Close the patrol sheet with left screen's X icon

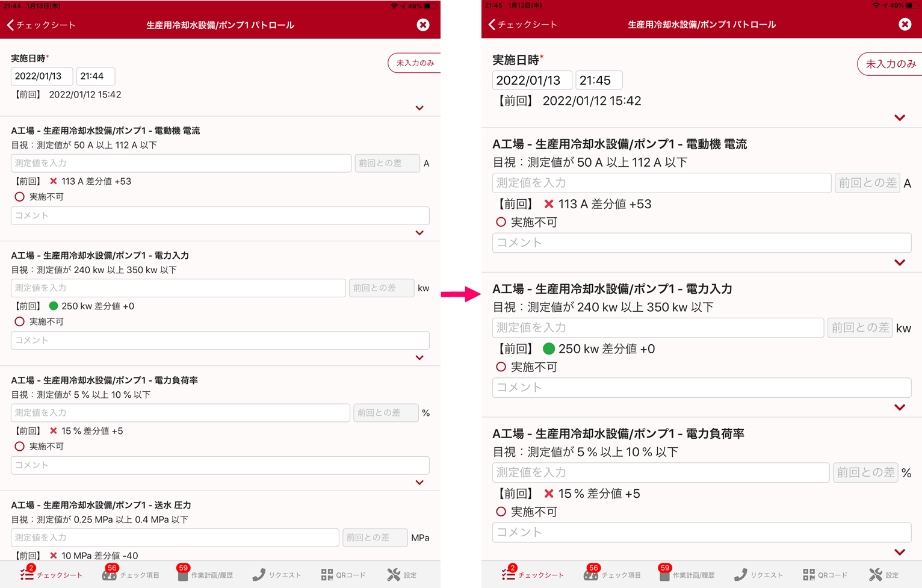[x=423, y=25]
